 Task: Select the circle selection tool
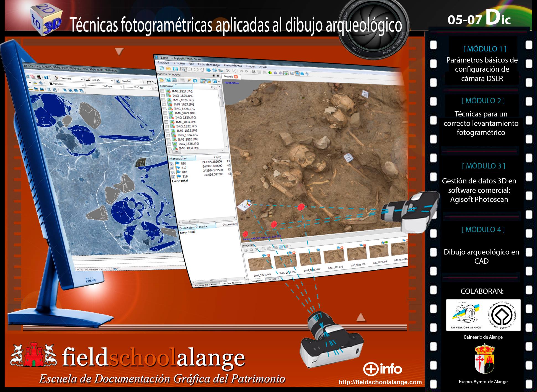coord(196,70)
